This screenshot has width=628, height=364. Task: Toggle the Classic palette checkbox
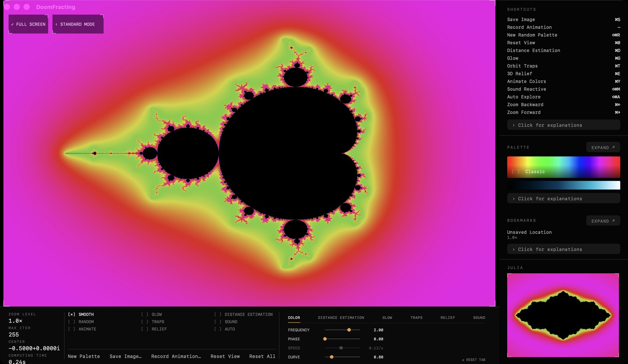(x=516, y=172)
